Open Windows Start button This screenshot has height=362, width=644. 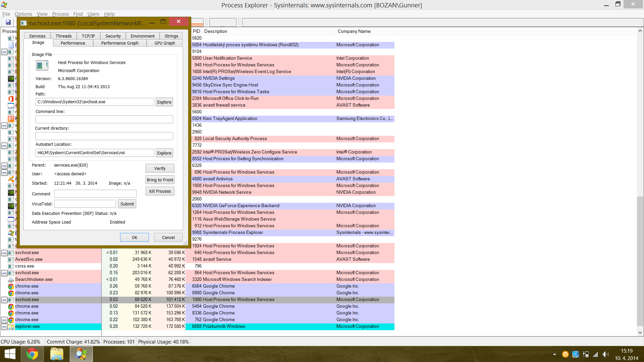point(10,354)
